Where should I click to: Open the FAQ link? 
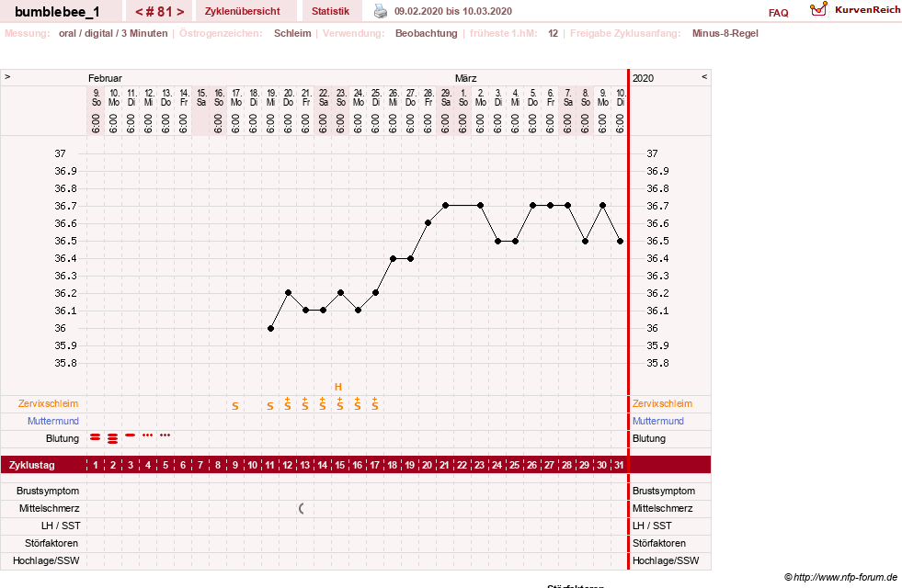pos(778,13)
